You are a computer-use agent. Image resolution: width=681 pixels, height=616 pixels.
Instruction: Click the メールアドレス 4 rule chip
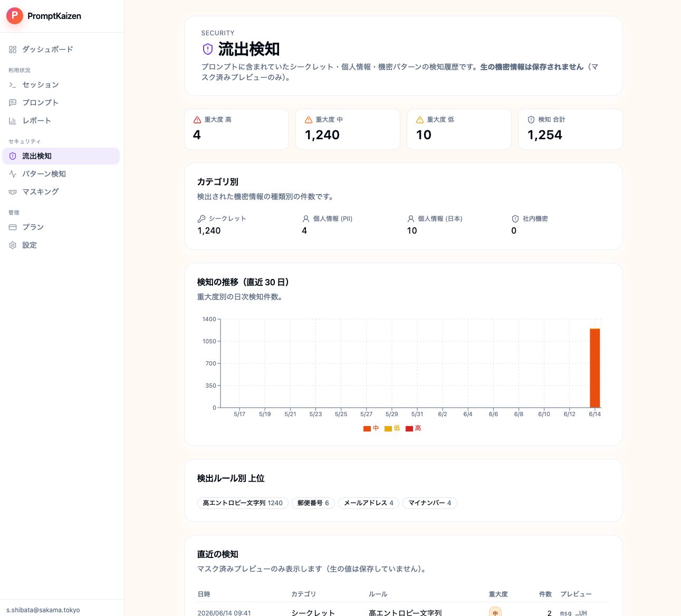point(369,503)
